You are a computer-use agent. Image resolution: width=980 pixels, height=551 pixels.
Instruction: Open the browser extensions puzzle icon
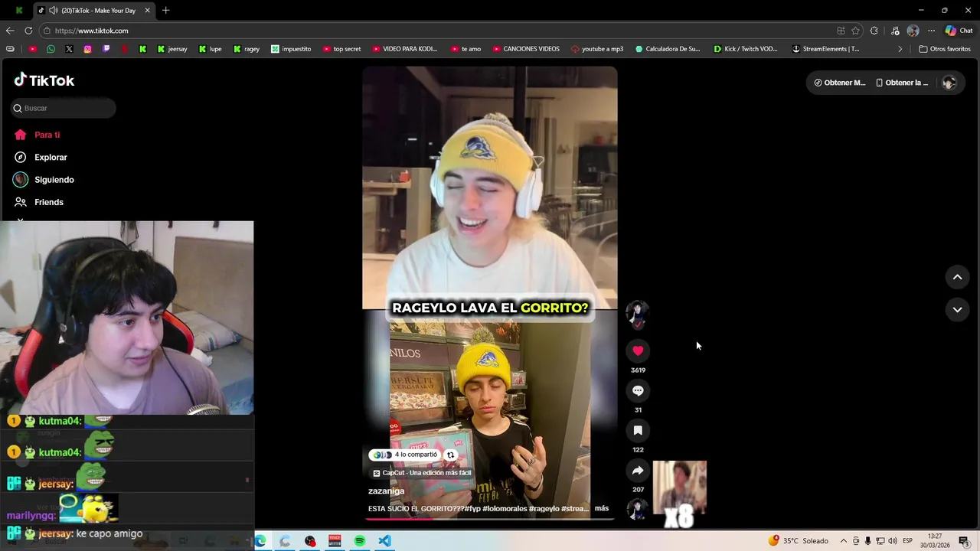point(874,31)
